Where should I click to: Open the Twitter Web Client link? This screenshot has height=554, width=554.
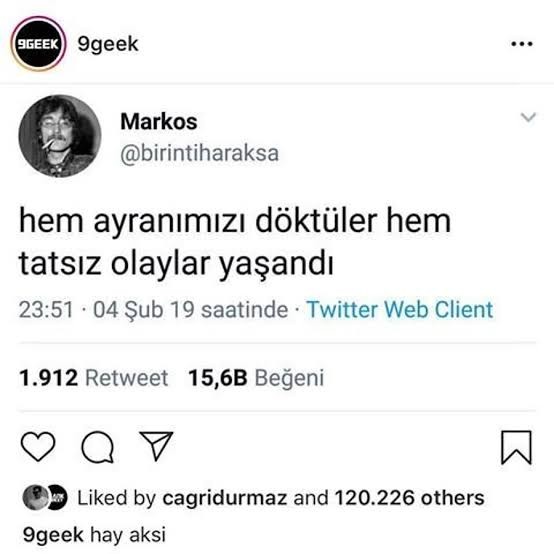pos(399,310)
